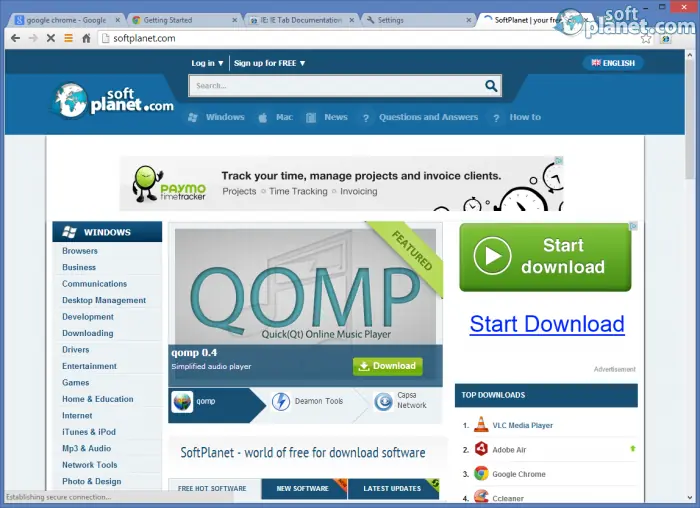
Task: Select the FREE HOT SOFTWARE tab
Action: (212, 489)
